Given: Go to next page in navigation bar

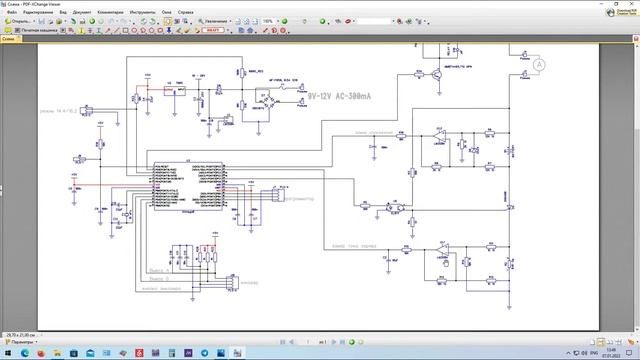Looking at the screenshot, I should click(x=333, y=342).
